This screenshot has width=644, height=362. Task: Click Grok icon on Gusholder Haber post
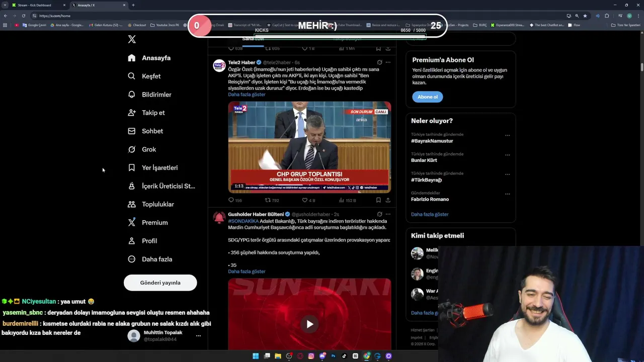point(379,214)
